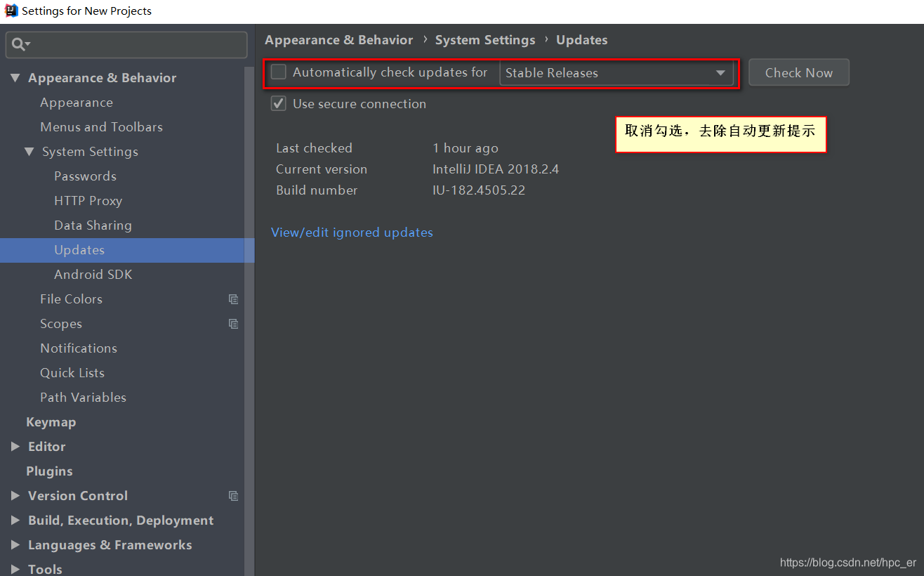The image size is (924, 576).
Task: Select Quick Lists settings
Action: [x=72, y=373]
